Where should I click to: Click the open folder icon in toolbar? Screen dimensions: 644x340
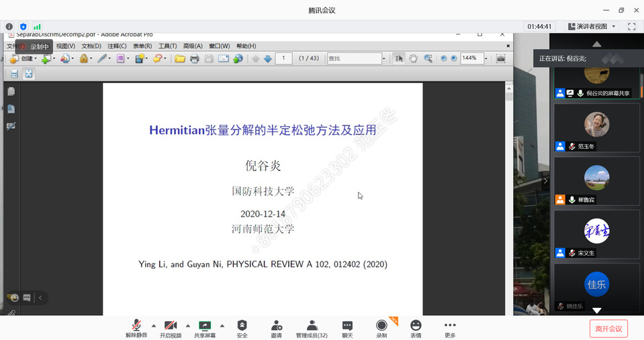click(180, 58)
